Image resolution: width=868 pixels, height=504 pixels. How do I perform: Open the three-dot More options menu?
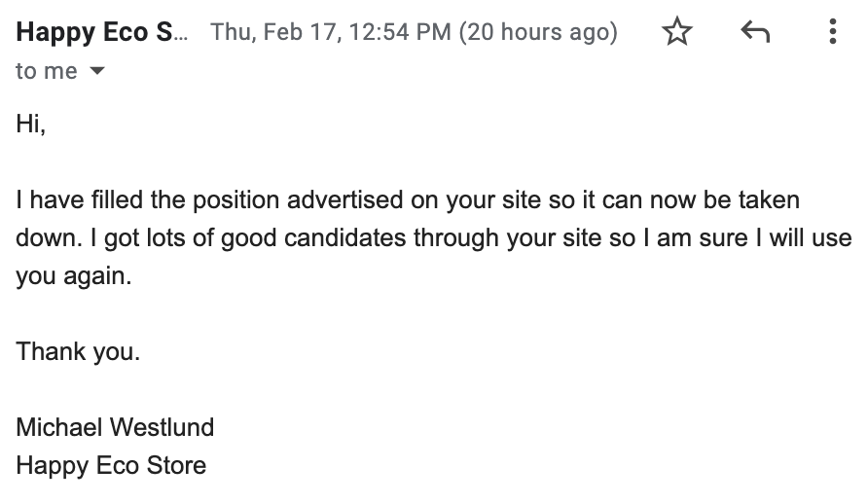click(832, 33)
